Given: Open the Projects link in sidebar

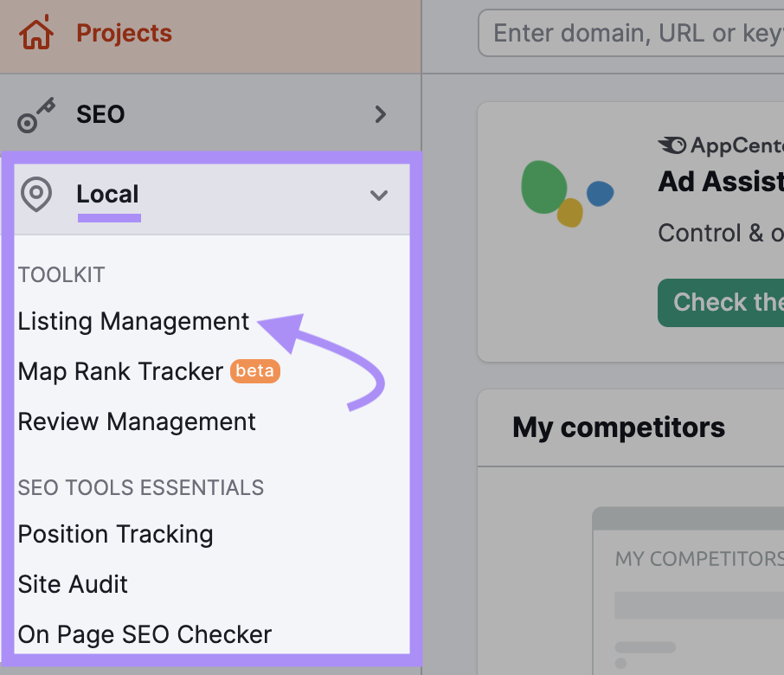Looking at the screenshot, I should tap(124, 34).
